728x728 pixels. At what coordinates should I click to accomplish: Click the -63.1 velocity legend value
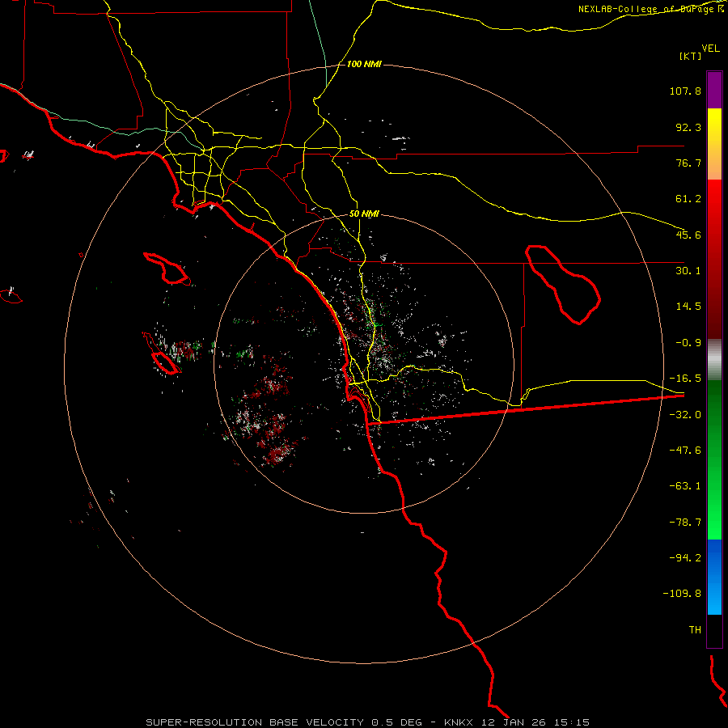pos(685,486)
